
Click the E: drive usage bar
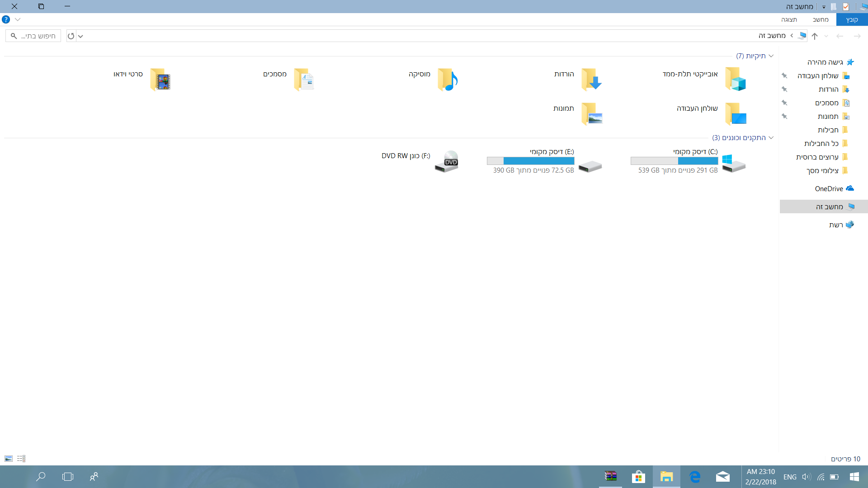pos(530,161)
